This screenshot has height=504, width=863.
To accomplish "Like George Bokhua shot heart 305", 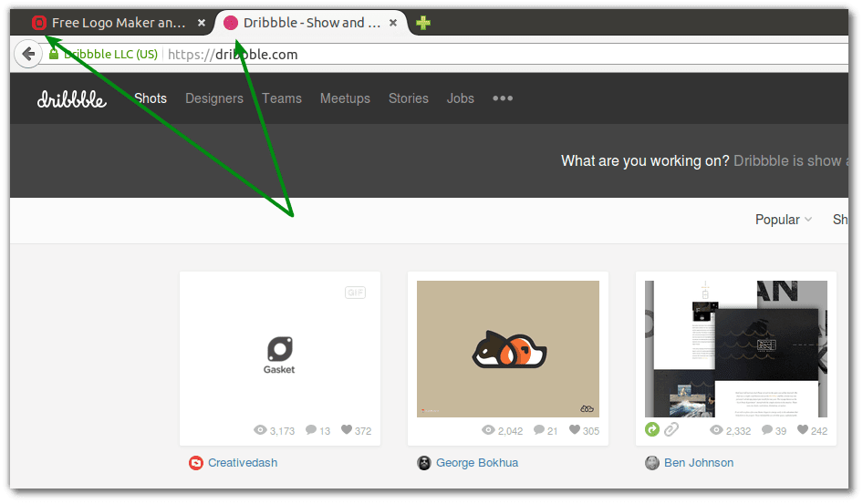I will (575, 429).
